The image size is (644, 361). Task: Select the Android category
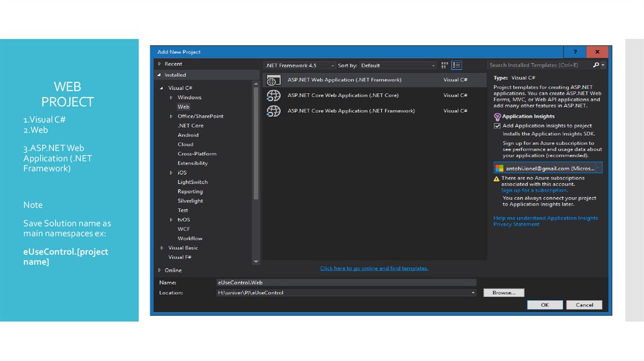click(x=188, y=135)
